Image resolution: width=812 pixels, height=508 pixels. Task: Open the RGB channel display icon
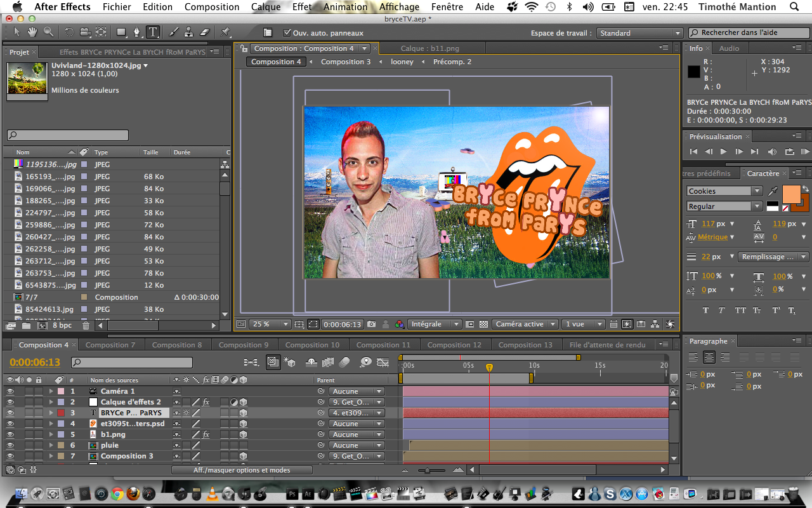pyautogui.click(x=400, y=324)
